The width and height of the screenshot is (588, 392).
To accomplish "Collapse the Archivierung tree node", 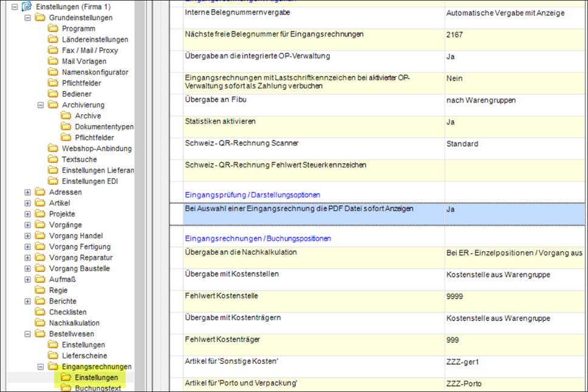I will click(40, 105).
